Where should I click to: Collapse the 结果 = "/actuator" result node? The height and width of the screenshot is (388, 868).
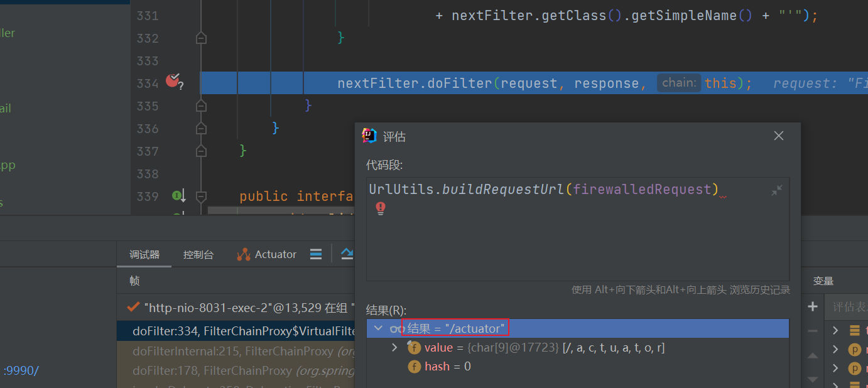[x=377, y=328]
